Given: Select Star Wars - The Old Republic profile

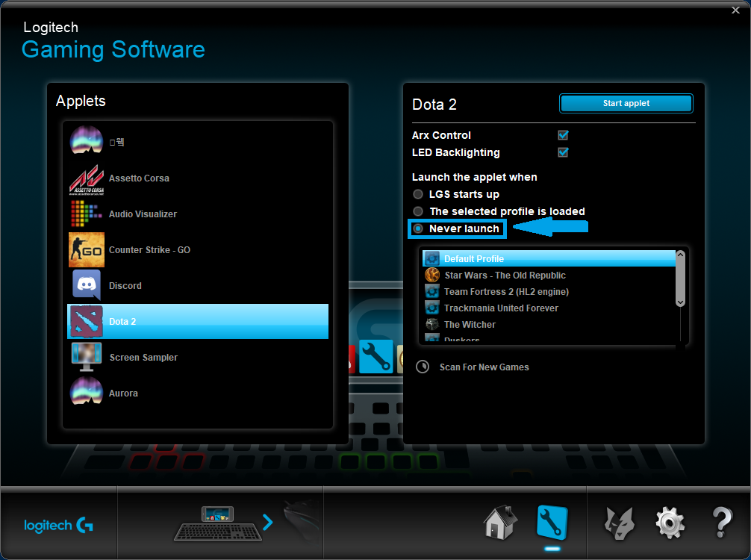Looking at the screenshot, I should (505, 276).
